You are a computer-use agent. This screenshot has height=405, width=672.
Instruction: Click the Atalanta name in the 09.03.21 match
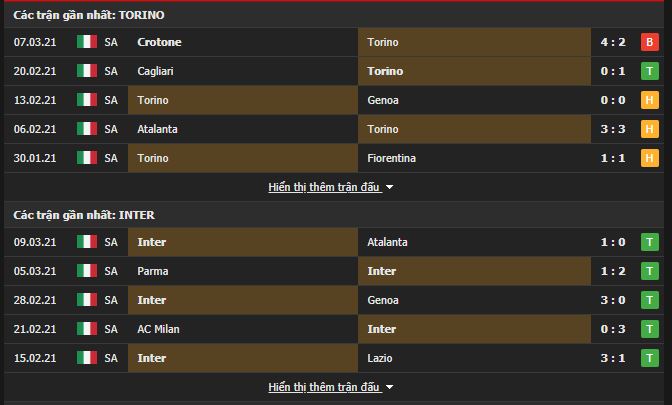tap(387, 242)
